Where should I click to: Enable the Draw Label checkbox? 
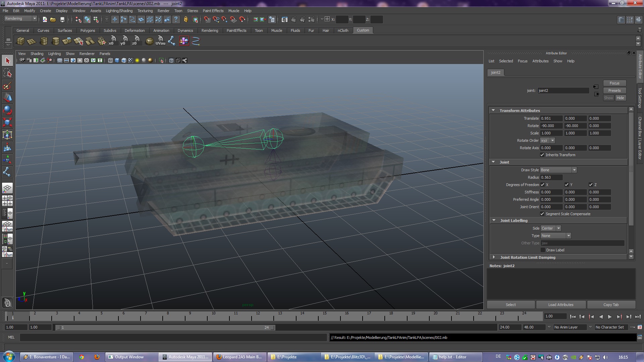(543, 250)
